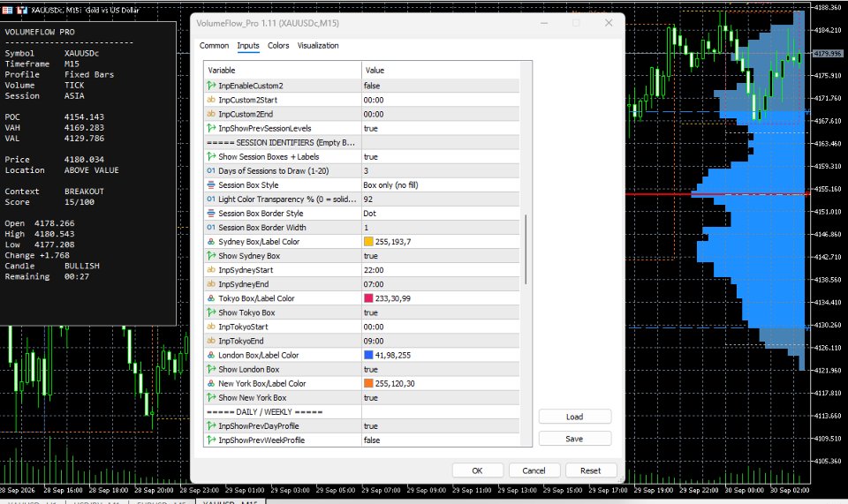Click the Light Color Transparency integer icon
Screen dimensions: 848x504
pos(211,199)
